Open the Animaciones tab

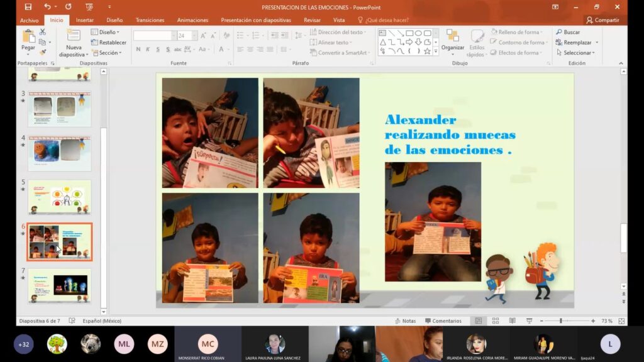pos(192,20)
